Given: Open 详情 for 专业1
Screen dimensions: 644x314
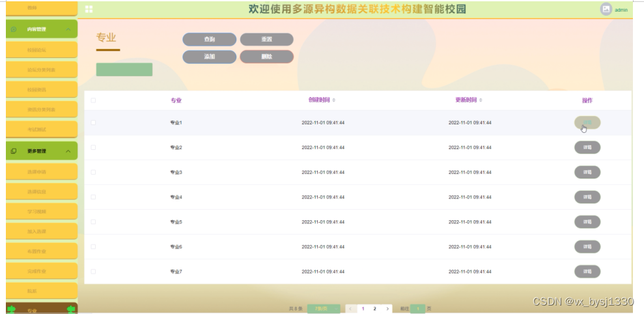Looking at the screenshot, I should coord(587,122).
